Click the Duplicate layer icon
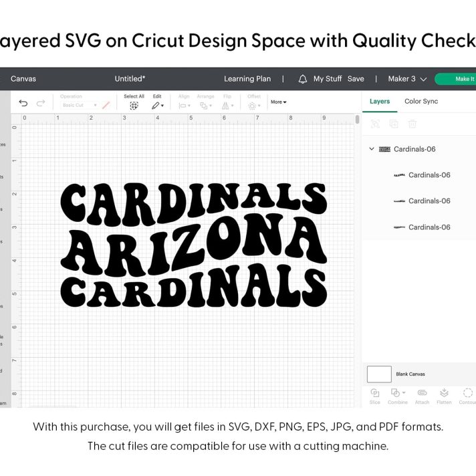476x476 pixels. pos(394,124)
